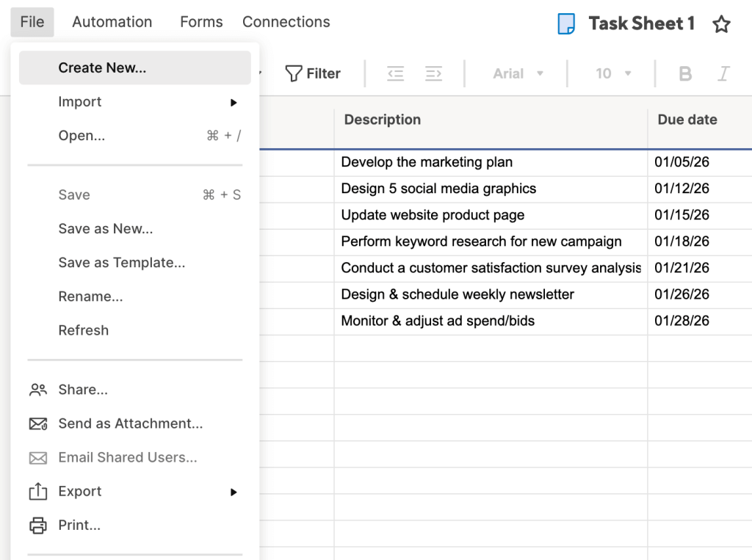Open the font size 10 dropdown
Screen dimensions: 752x560
point(613,73)
